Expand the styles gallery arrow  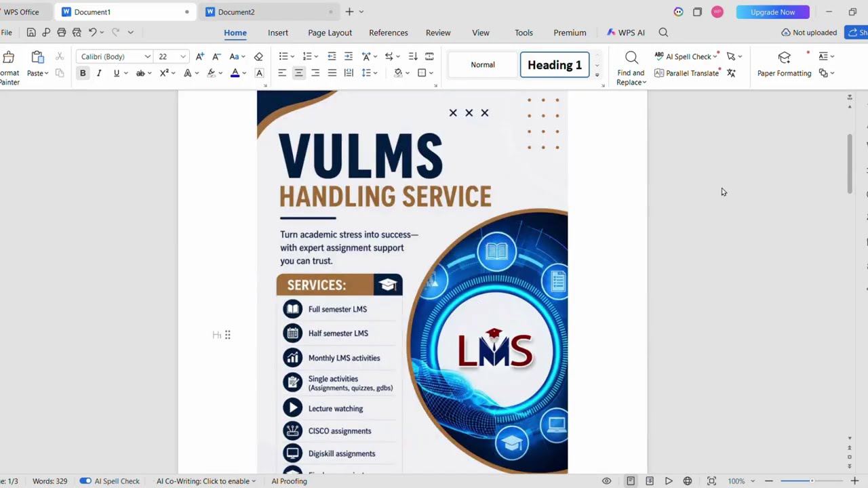pyautogui.click(x=597, y=74)
